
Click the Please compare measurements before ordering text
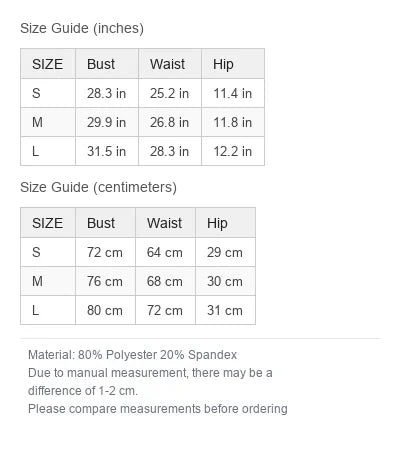click(x=158, y=409)
